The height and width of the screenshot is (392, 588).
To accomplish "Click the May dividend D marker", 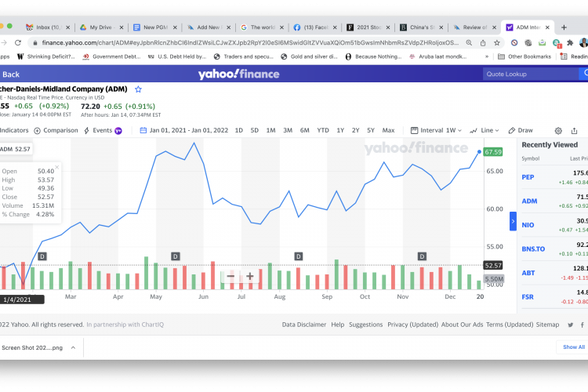I will pos(175,256).
